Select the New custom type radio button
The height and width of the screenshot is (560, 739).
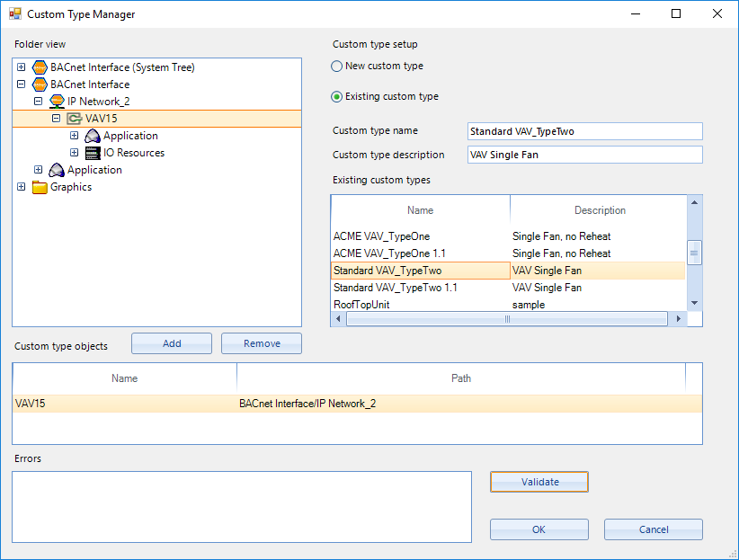336,66
